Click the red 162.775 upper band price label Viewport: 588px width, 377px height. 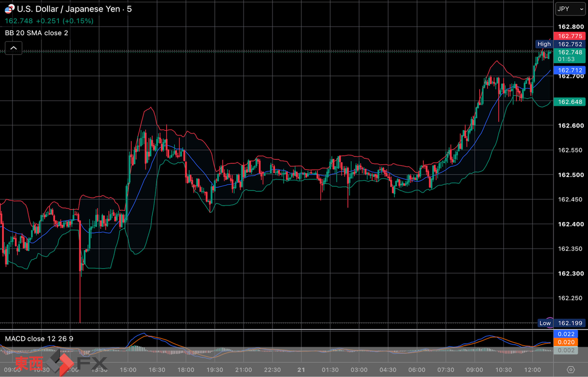[x=569, y=36]
